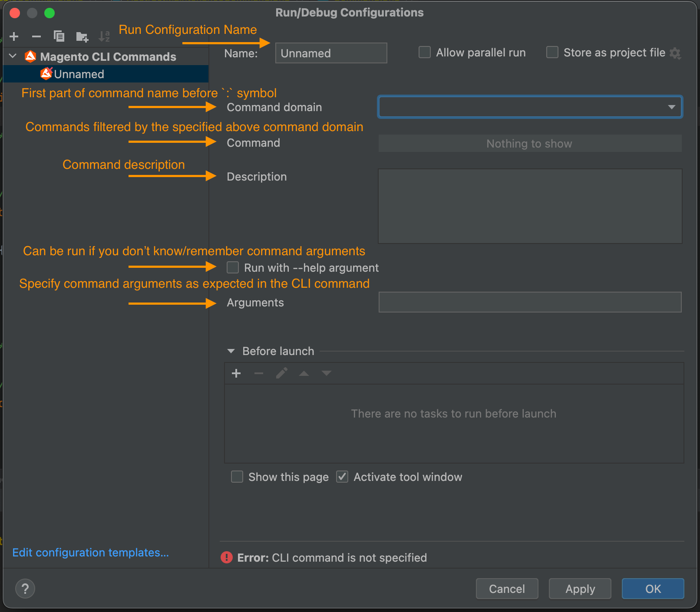Click the Description text area
700x612 pixels.
point(530,206)
